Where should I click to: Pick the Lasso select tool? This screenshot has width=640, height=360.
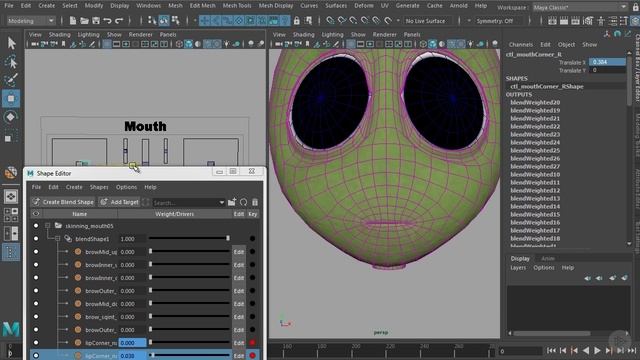[11, 61]
